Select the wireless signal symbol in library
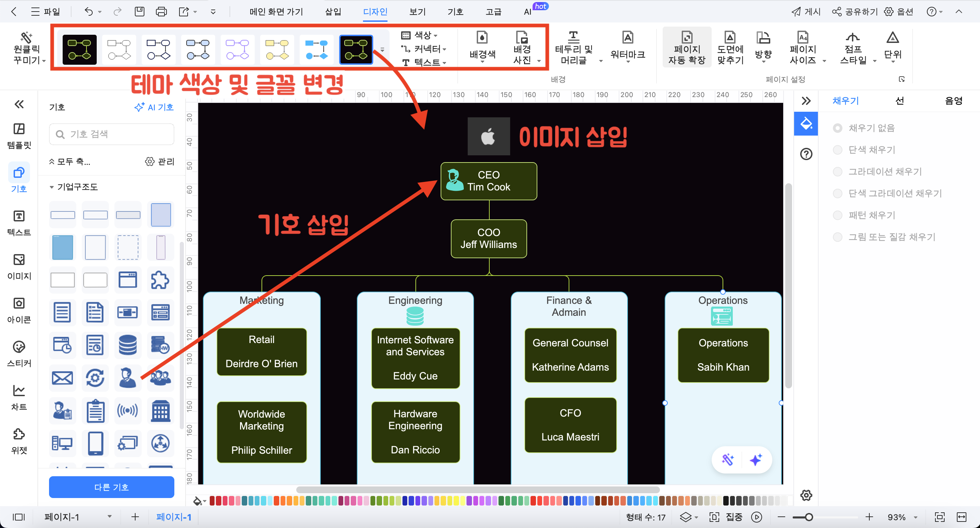The height and width of the screenshot is (528, 980). point(128,410)
